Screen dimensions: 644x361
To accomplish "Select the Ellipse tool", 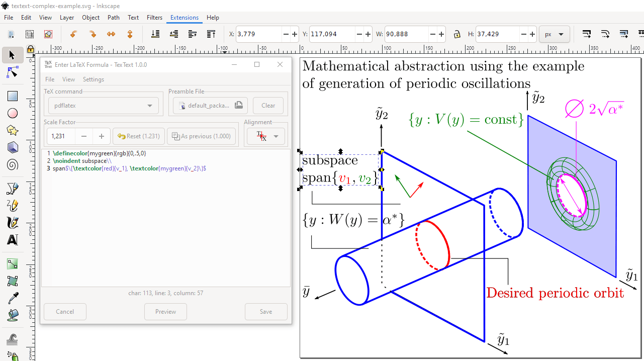I will coord(12,113).
